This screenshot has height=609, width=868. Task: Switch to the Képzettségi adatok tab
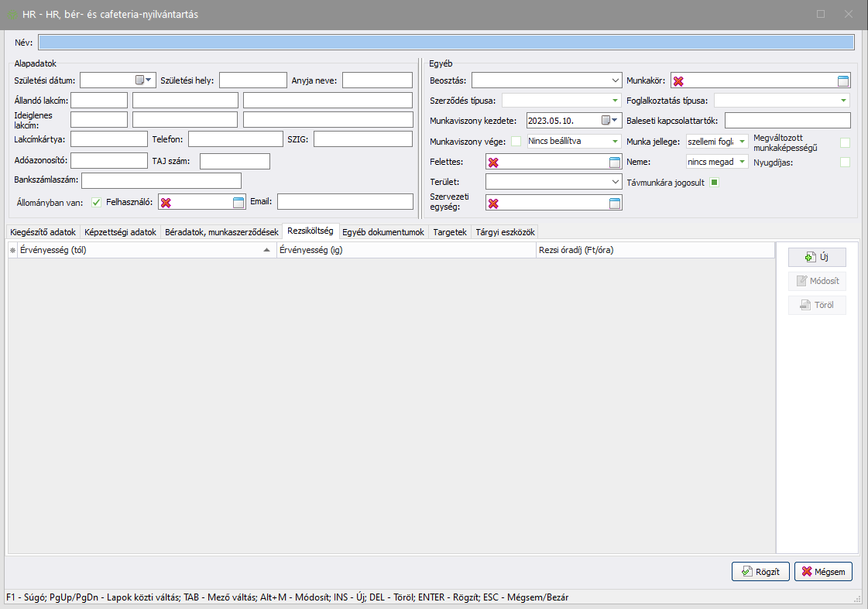tap(120, 232)
